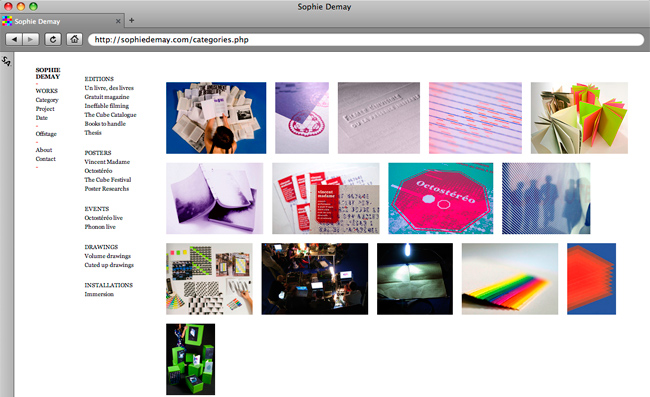This screenshot has width=650, height=397.
Task: Open The Cube Catalogue project
Action: (110, 115)
